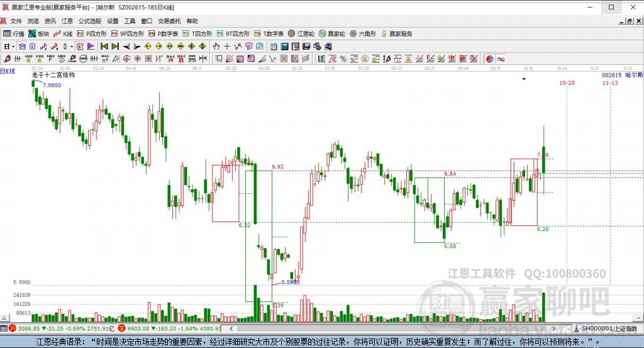The image size is (644, 348).
Task: Move chart right with black right arrow
Action: [x=137, y=47]
